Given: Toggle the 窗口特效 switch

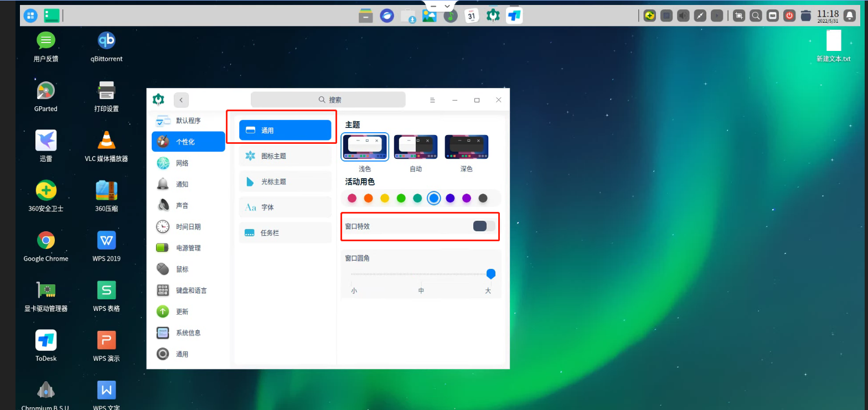Looking at the screenshot, I should (x=484, y=226).
